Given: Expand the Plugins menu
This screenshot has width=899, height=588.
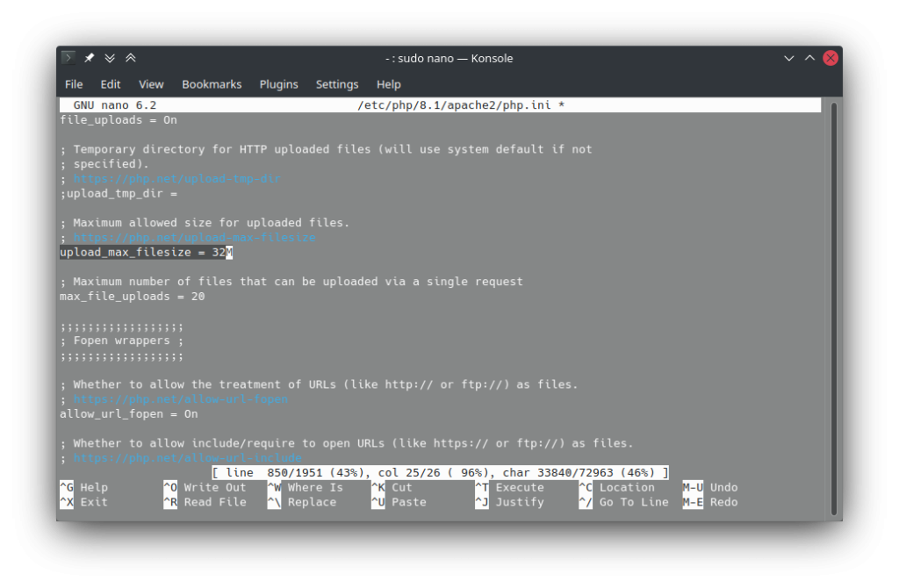Looking at the screenshot, I should (278, 84).
